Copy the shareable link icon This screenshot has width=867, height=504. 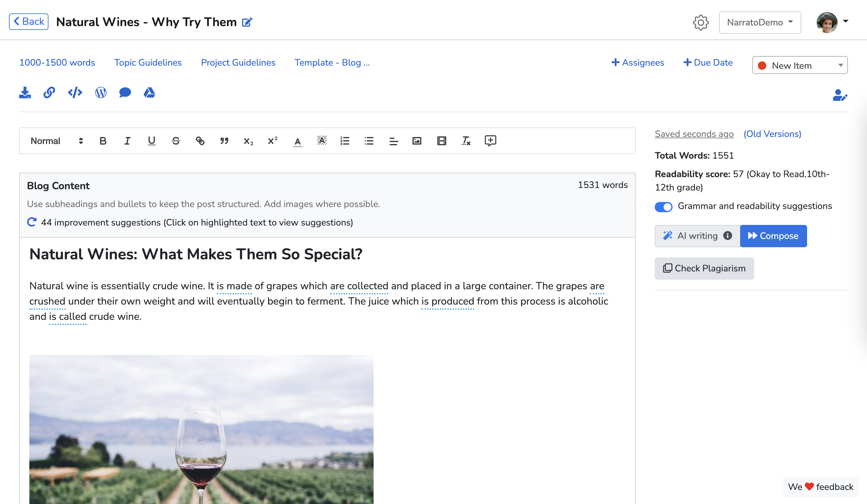click(49, 93)
